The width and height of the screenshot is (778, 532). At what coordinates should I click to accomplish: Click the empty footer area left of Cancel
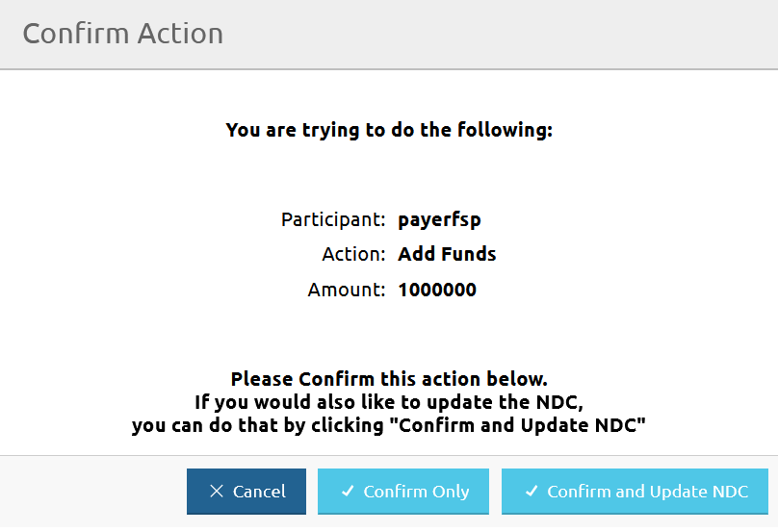(91, 492)
